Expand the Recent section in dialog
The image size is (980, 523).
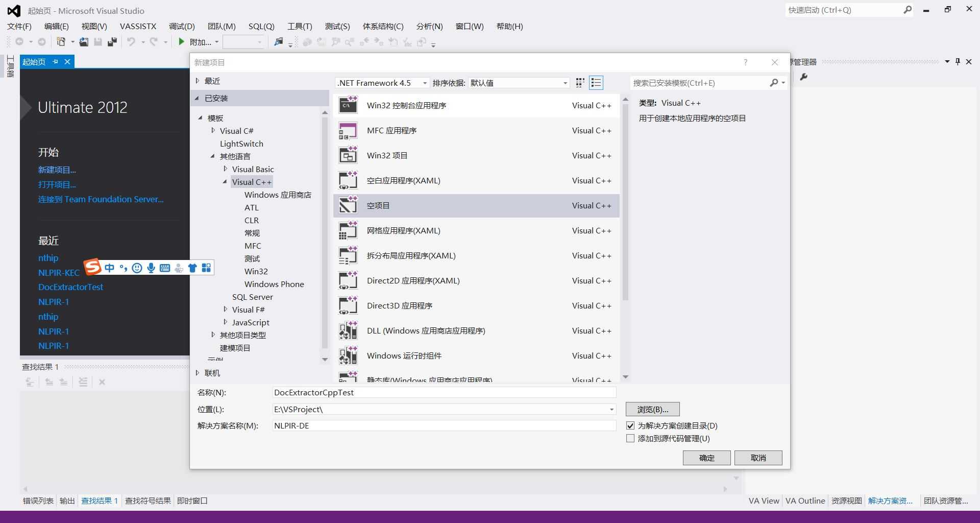(x=198, y=81)
